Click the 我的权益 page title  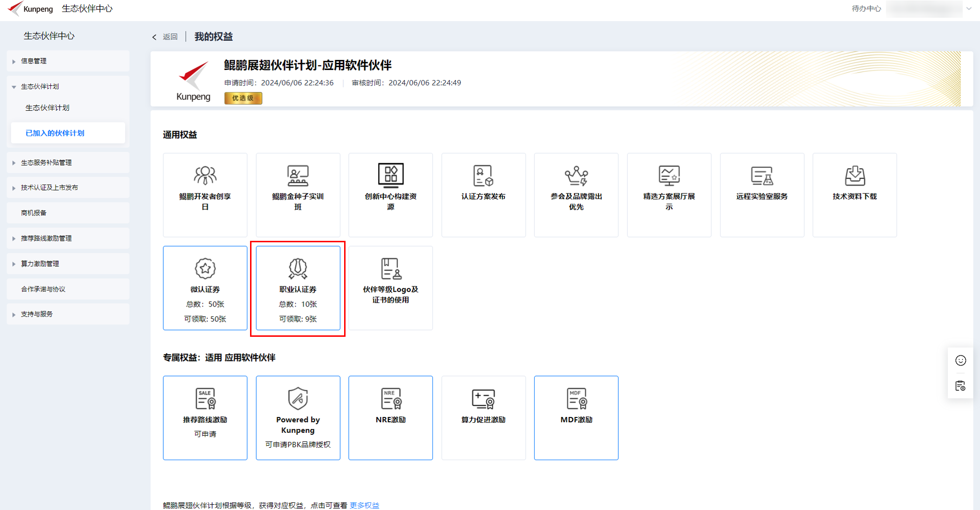pos(214,37)
